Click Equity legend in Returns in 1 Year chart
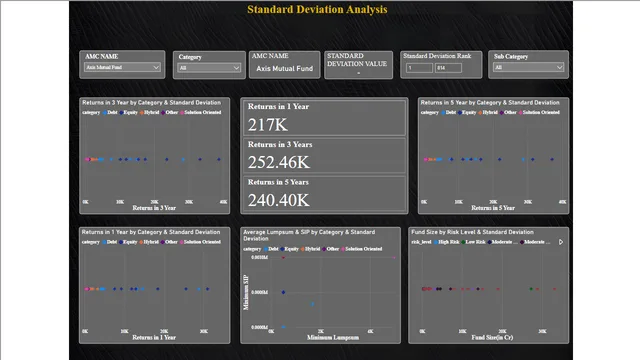The height and width of the screenshot is (360, 640). [128, 242]
